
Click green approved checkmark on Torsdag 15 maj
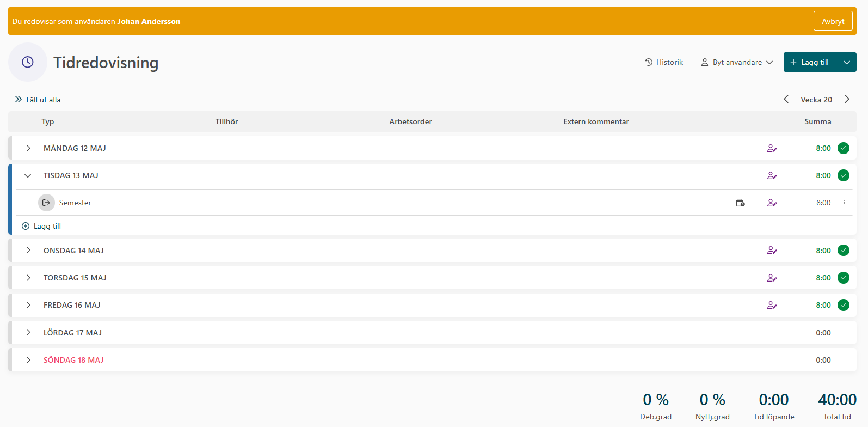[x=844, y=278]
